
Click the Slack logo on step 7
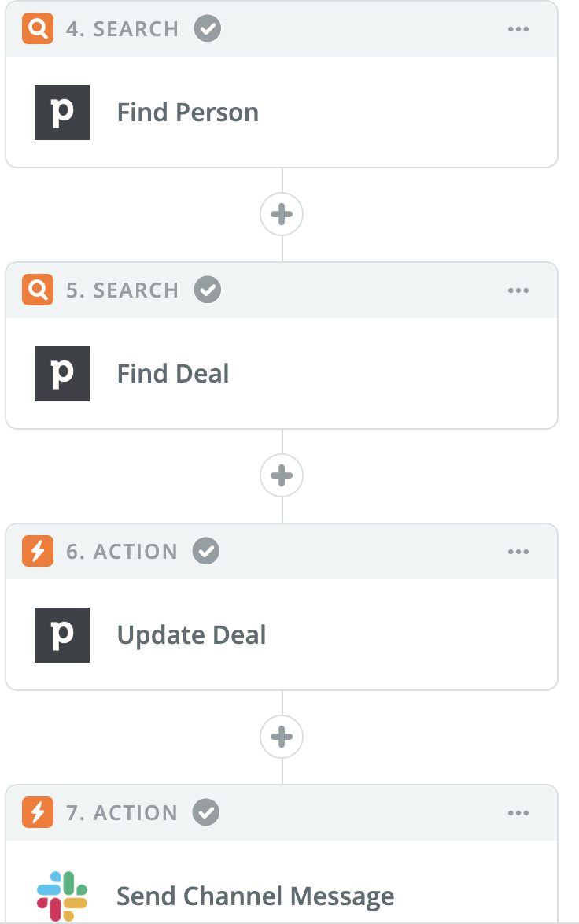pyautogui.click(x=62, y=896)
